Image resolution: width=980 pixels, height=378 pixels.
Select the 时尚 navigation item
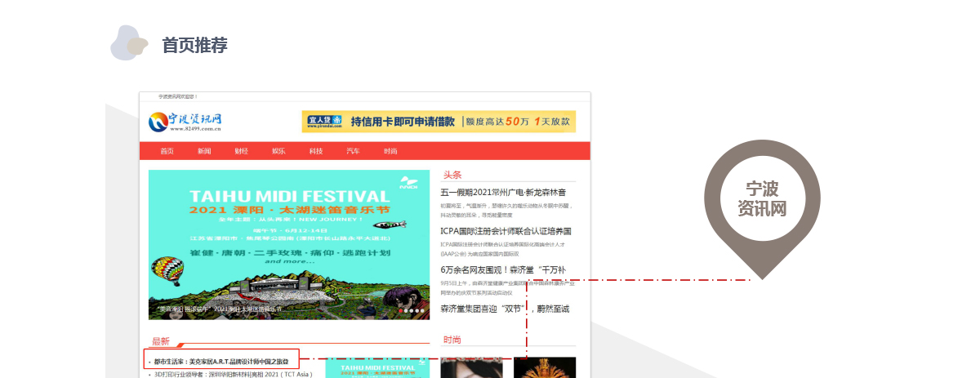click(390, 152)
